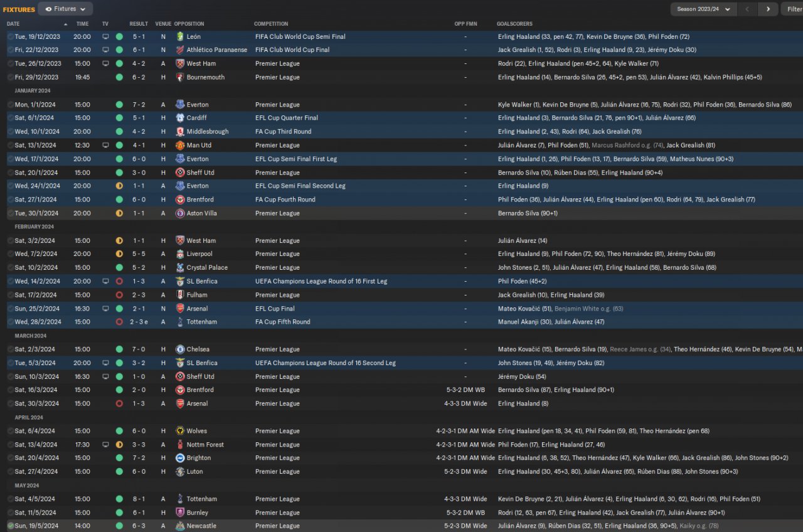Click the Aston Villa club badge

tap(180, 213)
